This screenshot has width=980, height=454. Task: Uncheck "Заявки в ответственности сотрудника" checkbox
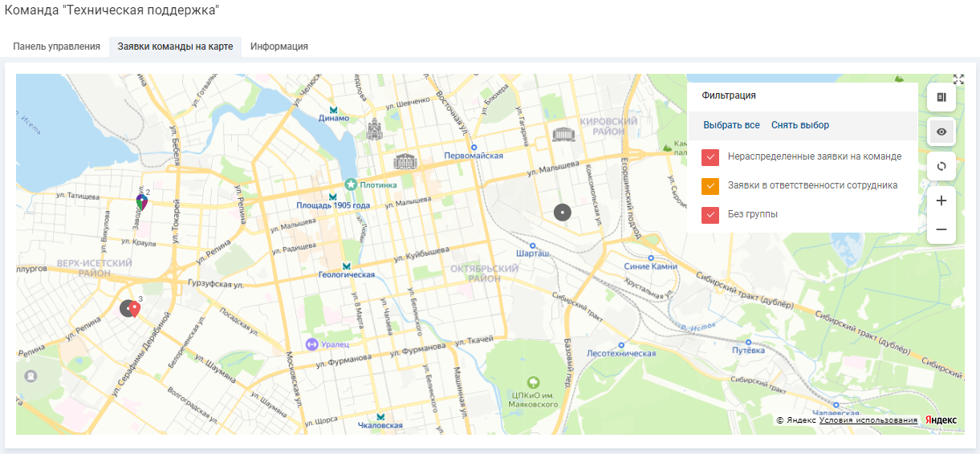coord(710,186)
